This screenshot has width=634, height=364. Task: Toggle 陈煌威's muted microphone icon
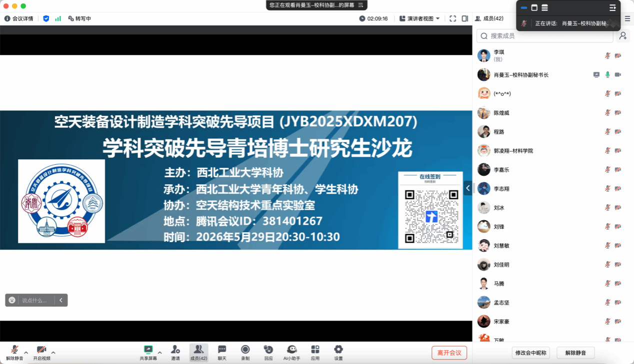(607, 113)
